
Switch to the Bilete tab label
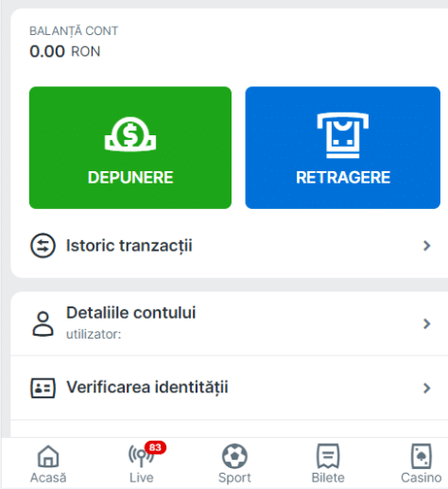click(x=328, y=478)
